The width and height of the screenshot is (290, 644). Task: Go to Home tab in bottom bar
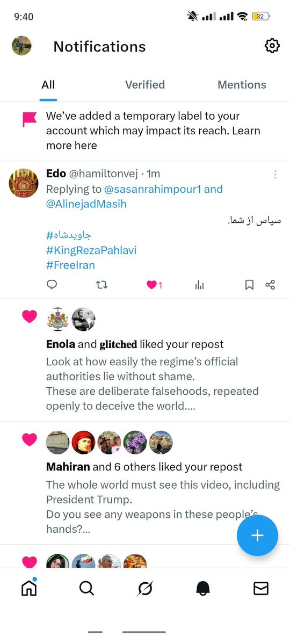point(29,588)
